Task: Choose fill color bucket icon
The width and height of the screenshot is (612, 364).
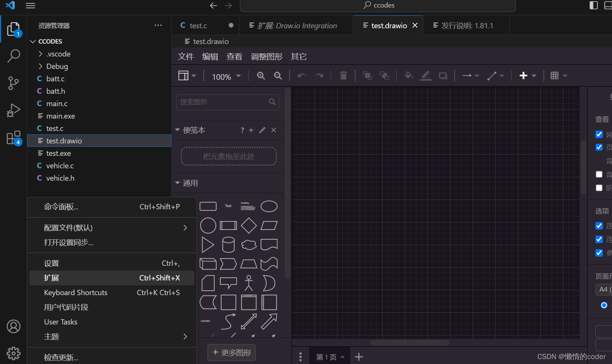Action: coord(408,76)
